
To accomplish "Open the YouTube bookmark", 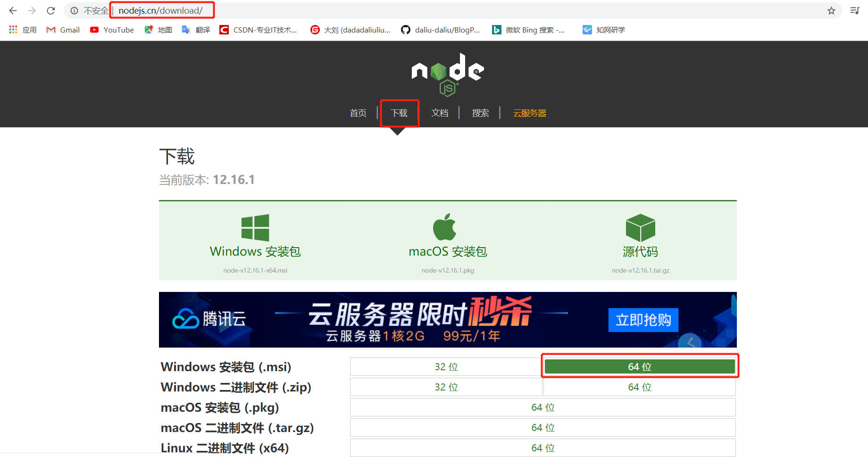I will pos(112,30).
